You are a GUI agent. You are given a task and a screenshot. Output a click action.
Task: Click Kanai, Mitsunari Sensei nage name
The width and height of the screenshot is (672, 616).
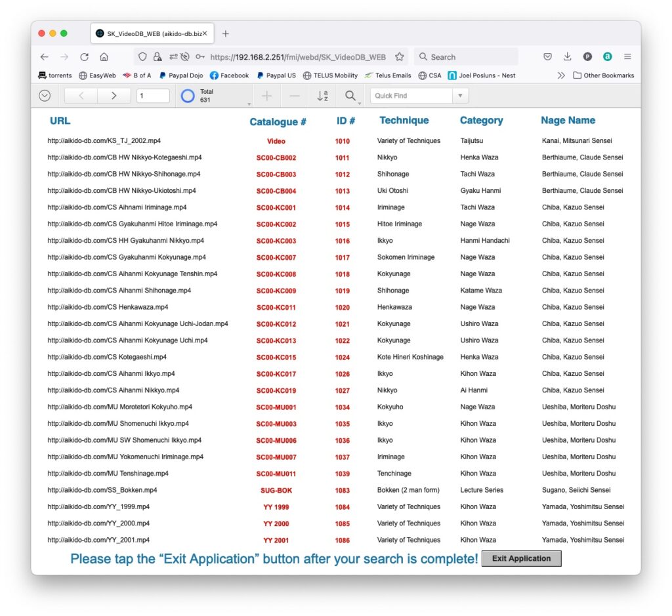pos(577,140)
